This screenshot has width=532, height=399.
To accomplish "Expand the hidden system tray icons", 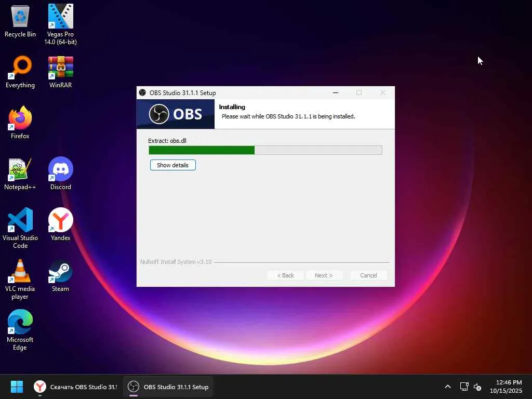I will 448,387.
